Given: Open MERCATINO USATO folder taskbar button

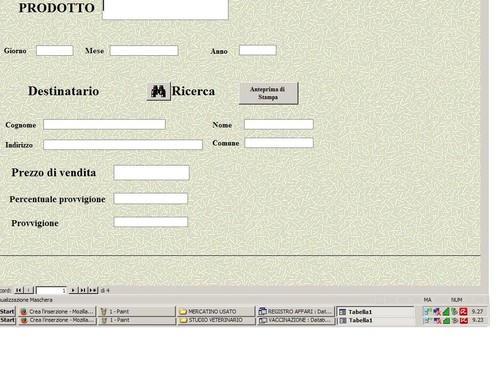Looking at the screenshot, I should tap(216, 311).
